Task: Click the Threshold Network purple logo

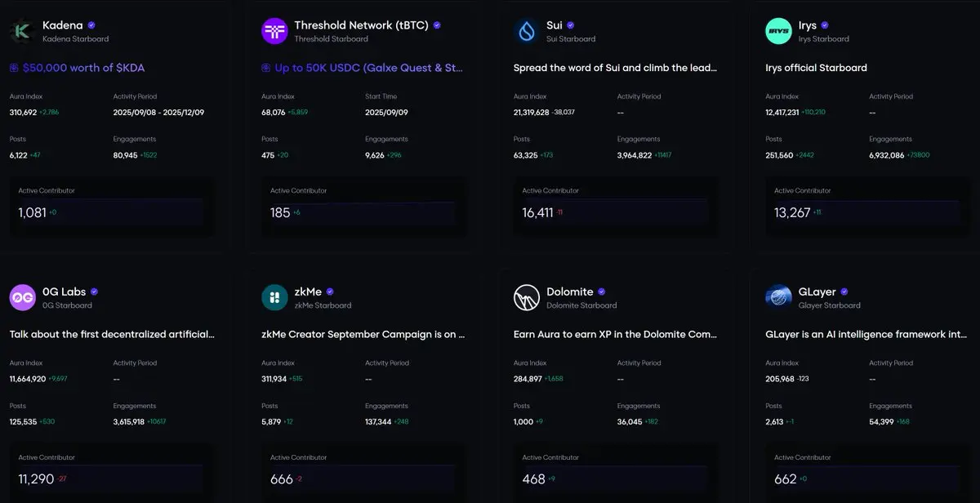Action: click(x=274, y=31)
